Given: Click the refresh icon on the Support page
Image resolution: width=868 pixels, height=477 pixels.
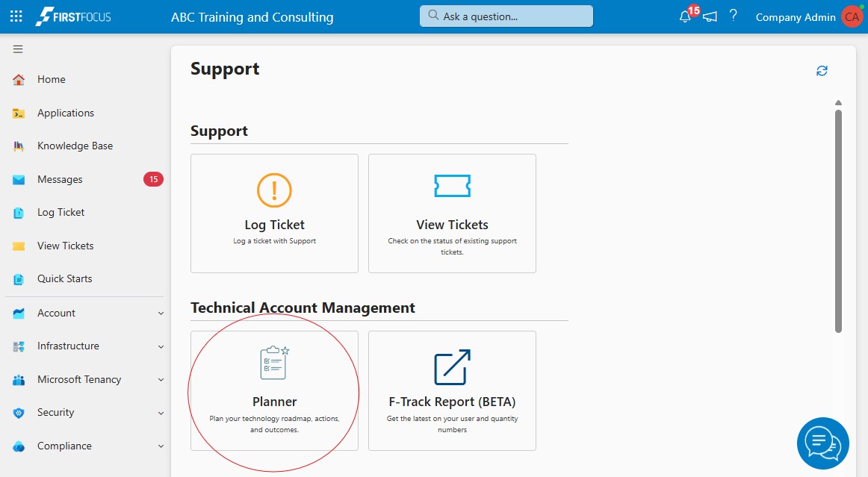Looking at the screenshot, I should (x=822, y=71).
